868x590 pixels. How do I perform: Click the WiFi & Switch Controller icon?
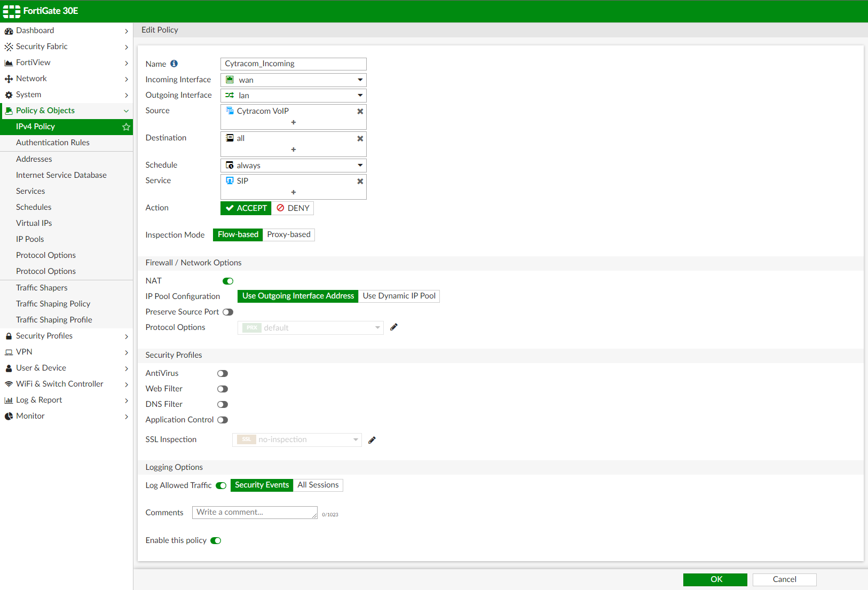[x=9, y=384]
